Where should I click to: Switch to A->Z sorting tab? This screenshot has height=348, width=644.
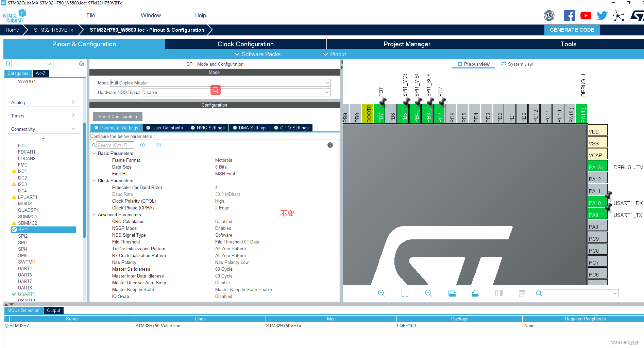tap(40, 73)
